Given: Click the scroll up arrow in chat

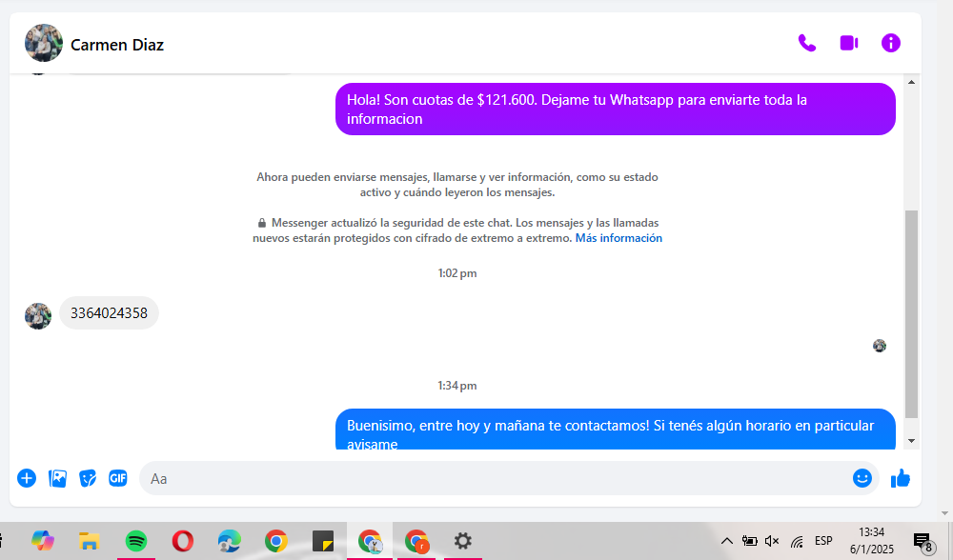Looking at the screenshot, I should tap(911, 83).
